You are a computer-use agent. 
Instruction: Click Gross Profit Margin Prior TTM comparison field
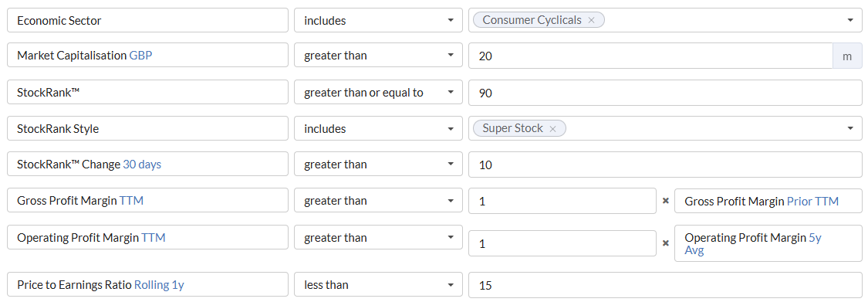point(768,201)
